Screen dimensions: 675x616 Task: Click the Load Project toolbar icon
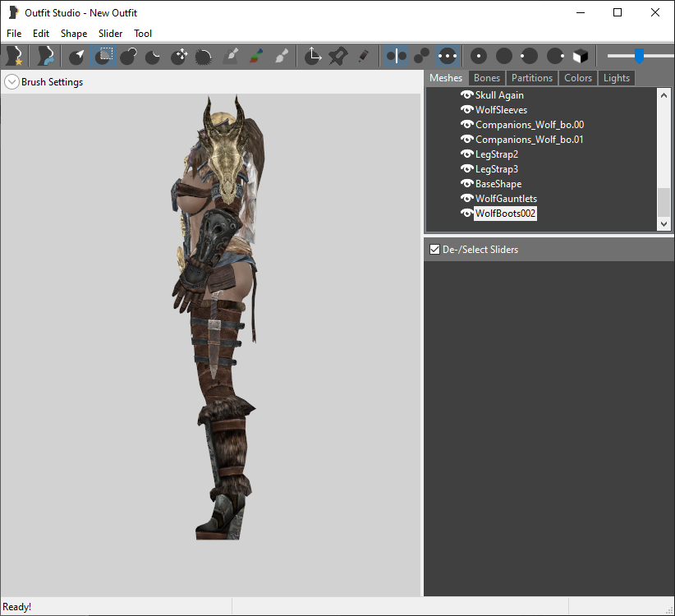(x=45, y=56)
